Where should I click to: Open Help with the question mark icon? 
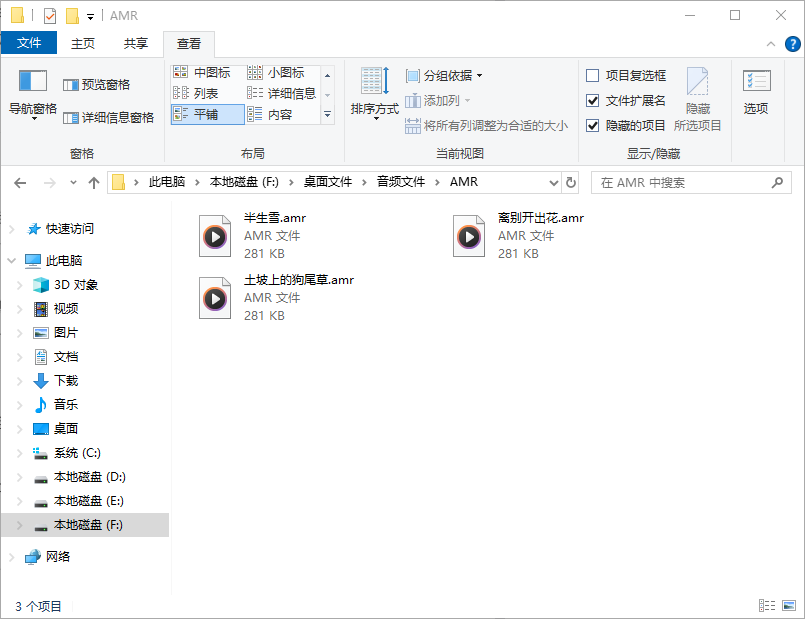793,44
